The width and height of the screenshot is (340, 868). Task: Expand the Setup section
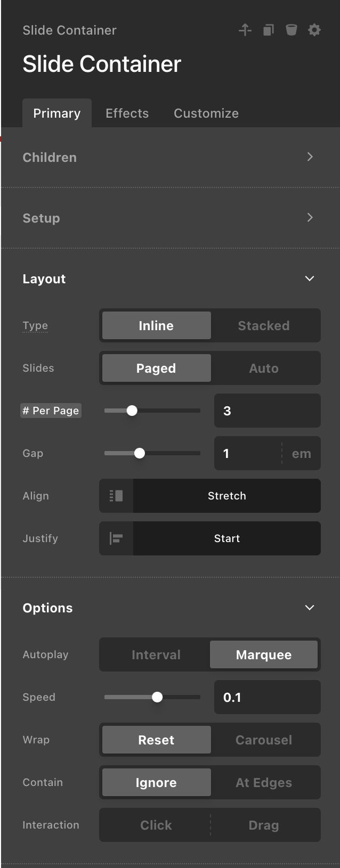tap(310, 218)
